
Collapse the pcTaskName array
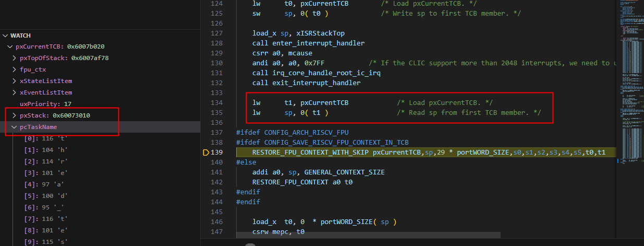pyautogui.click(x=15, y=127)
